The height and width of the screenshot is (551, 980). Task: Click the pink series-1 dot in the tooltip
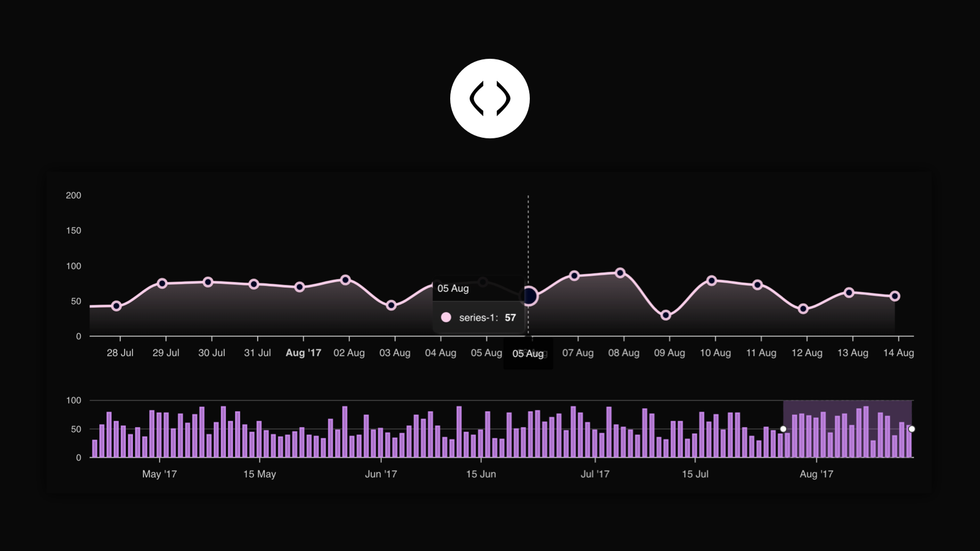coord(445,317)
